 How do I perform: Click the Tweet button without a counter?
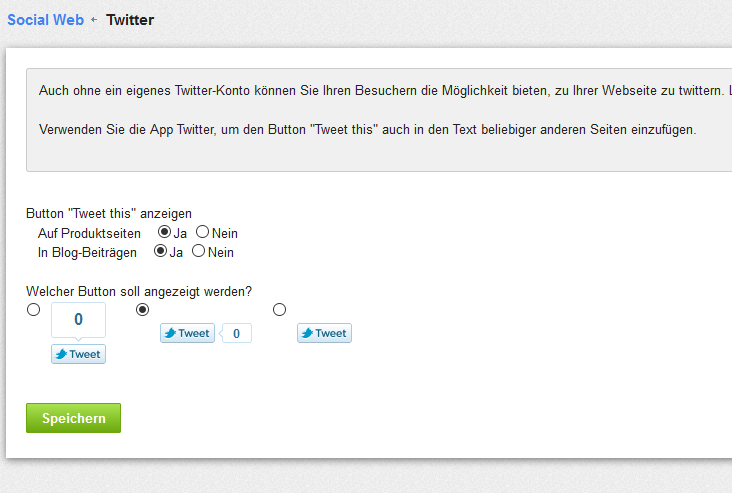point(324,333)
